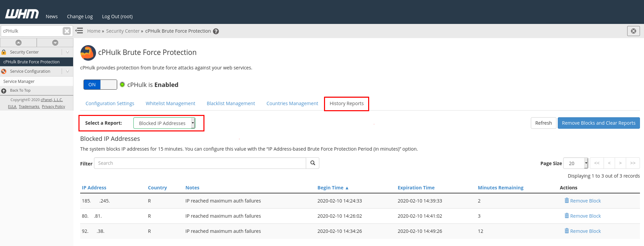Click trash icon for 92.x.38.x row
This screenshot has width=644, height=246.
pyautogui.click(x=567, y=231)
